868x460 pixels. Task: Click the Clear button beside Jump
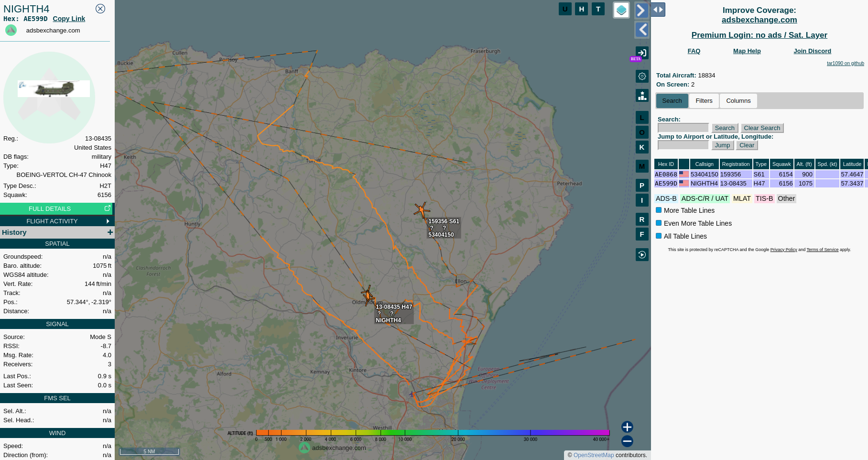tap(747, 145)
